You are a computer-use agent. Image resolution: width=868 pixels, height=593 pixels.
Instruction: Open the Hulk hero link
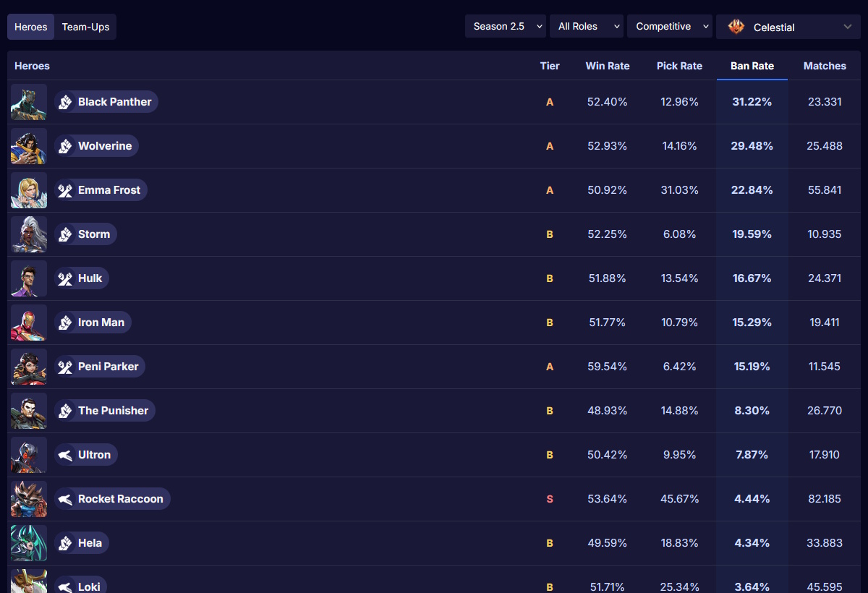click(82, 278)
